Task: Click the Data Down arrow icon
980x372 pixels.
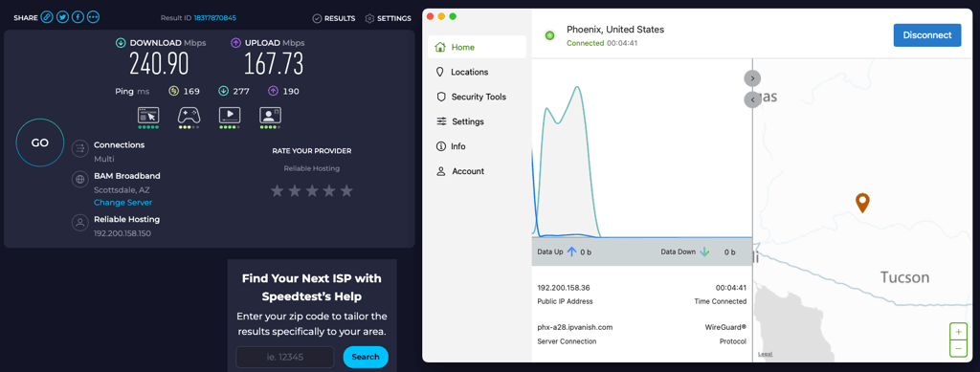Action: click(704, 252)
